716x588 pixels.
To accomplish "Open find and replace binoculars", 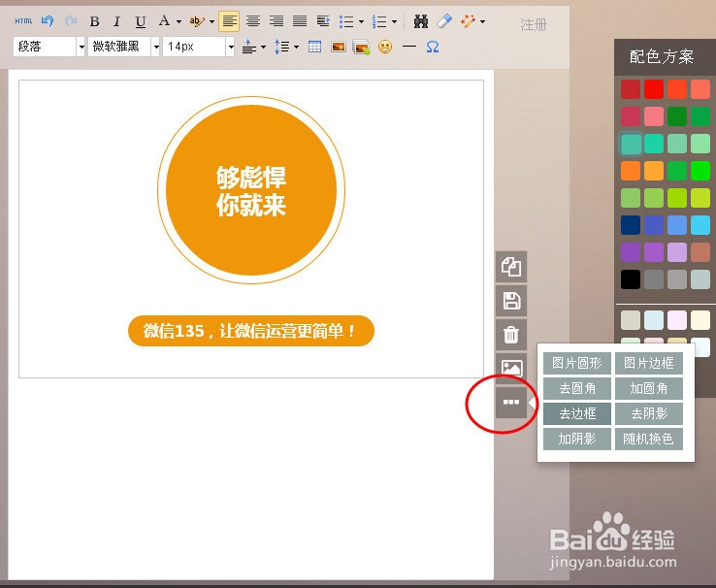I will tap(420, 21).
